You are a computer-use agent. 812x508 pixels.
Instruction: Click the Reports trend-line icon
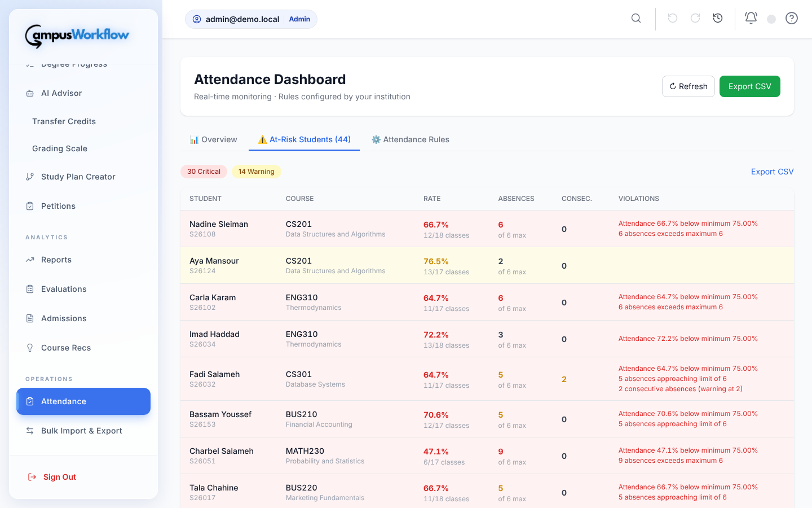click(30, 260)
